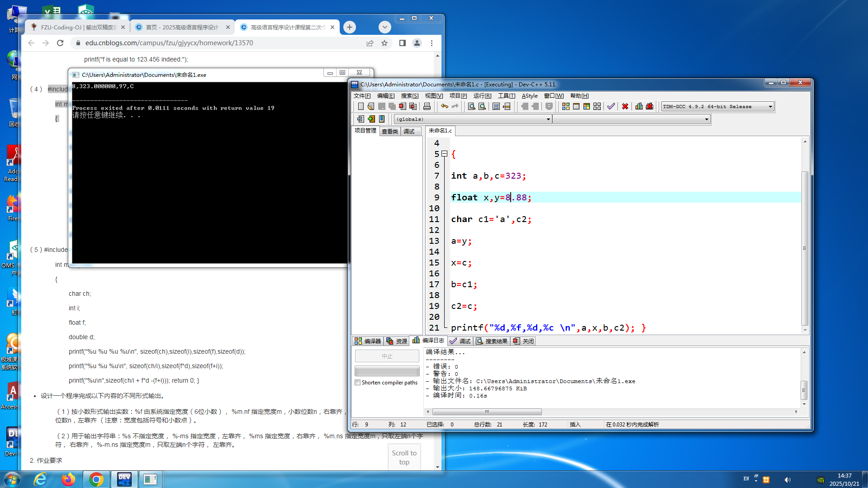Click the New source file icon in Dev-C++

click(x=360, y=106)
